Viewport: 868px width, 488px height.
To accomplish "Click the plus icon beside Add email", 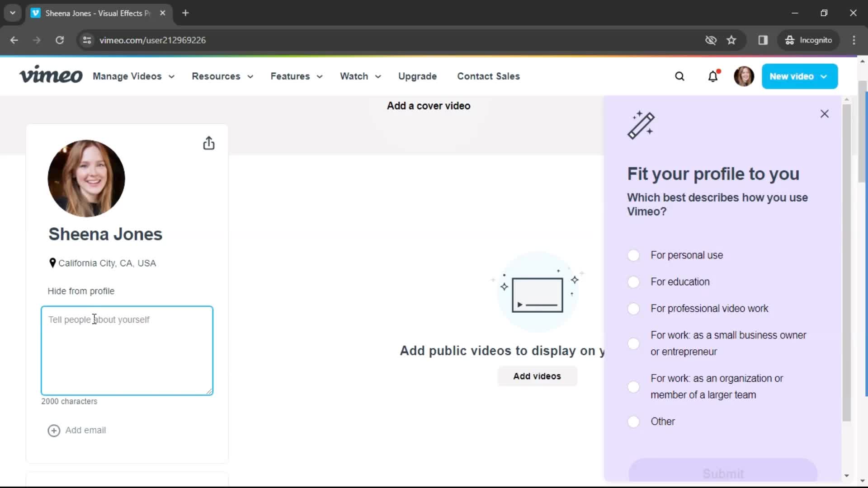I will tap(54, 431).
